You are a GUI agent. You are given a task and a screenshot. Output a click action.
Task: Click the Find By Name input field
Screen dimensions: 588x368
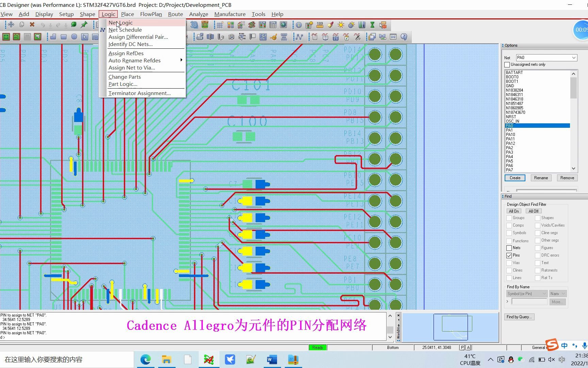[x=529, y=302]
